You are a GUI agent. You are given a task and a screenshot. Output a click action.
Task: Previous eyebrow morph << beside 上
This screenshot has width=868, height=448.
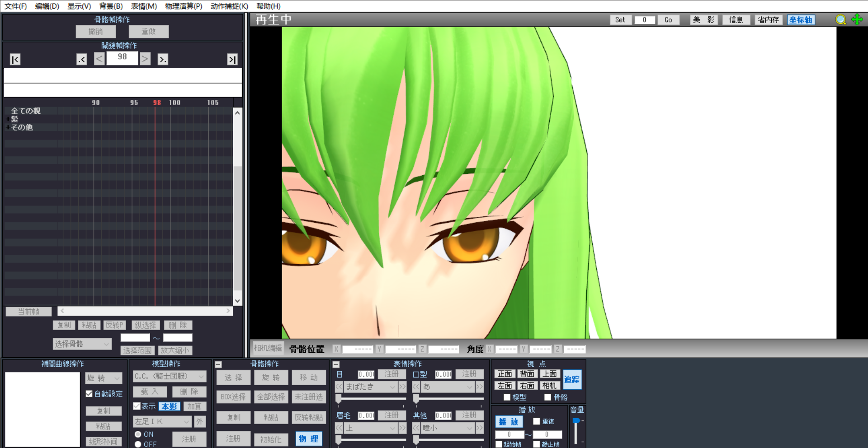click(339, 428)
